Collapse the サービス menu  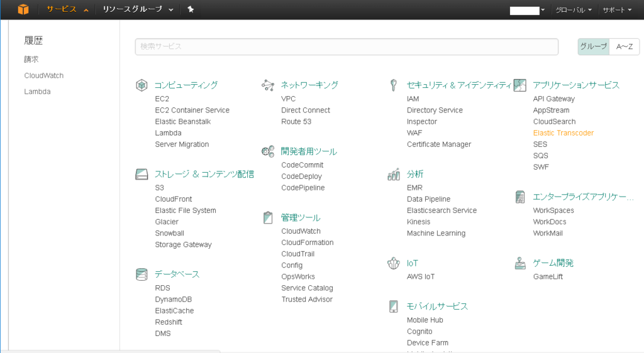[67, 9]
